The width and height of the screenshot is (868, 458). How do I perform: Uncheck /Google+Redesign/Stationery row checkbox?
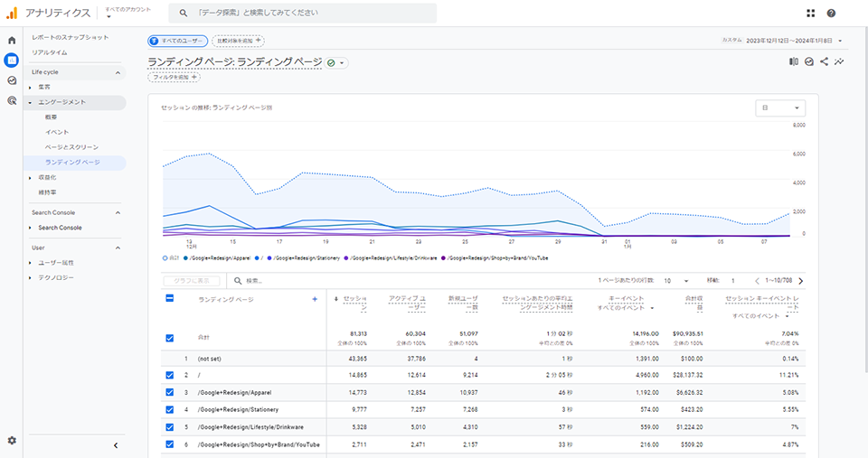[x=169, y=409]
